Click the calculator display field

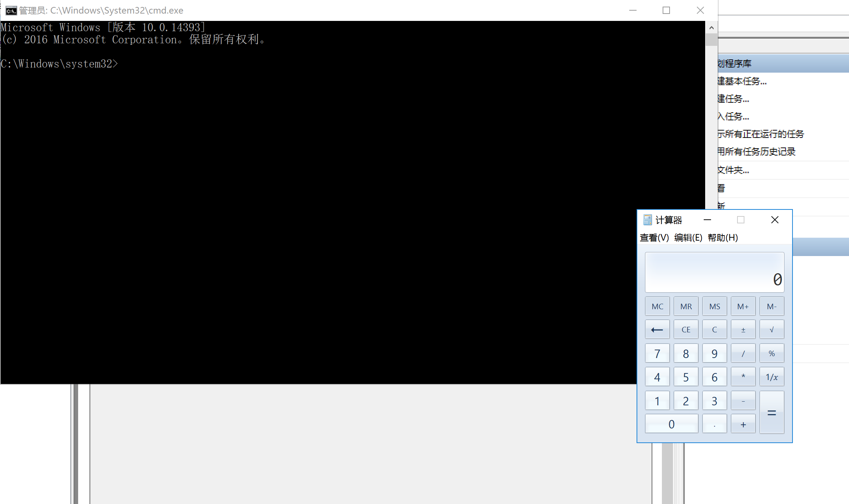714,272
